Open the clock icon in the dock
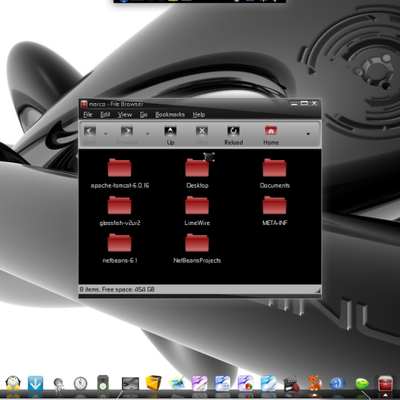The height and width of the screenshot is (400, 400). [x=80, y=384]
